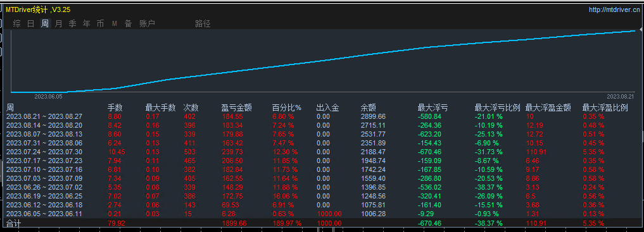
Task: Select the 2023.06.05 ~ 2023.06.11 week row
Action: [322, 214]
